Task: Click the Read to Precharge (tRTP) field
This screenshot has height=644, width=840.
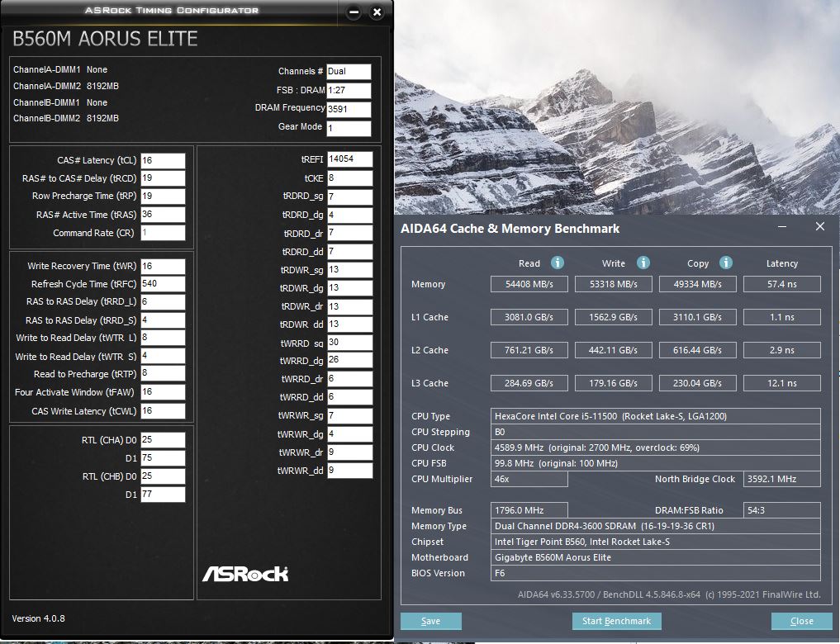Action: point(163,373)
